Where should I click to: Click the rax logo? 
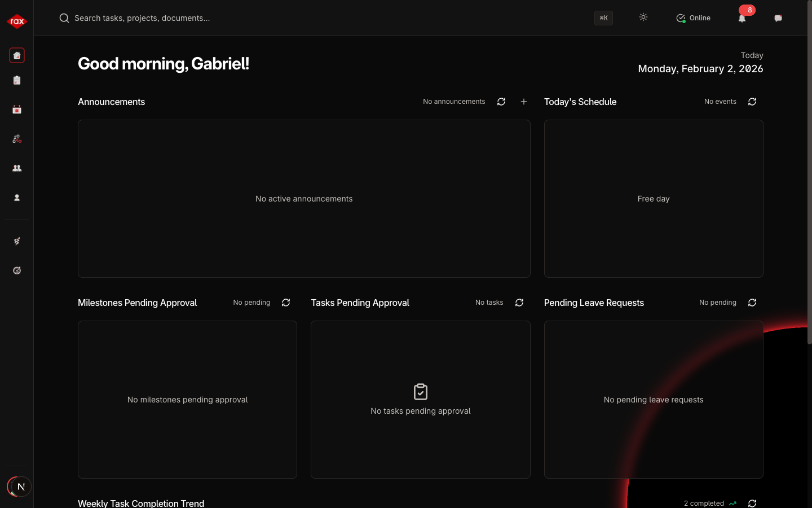point(17,21)
